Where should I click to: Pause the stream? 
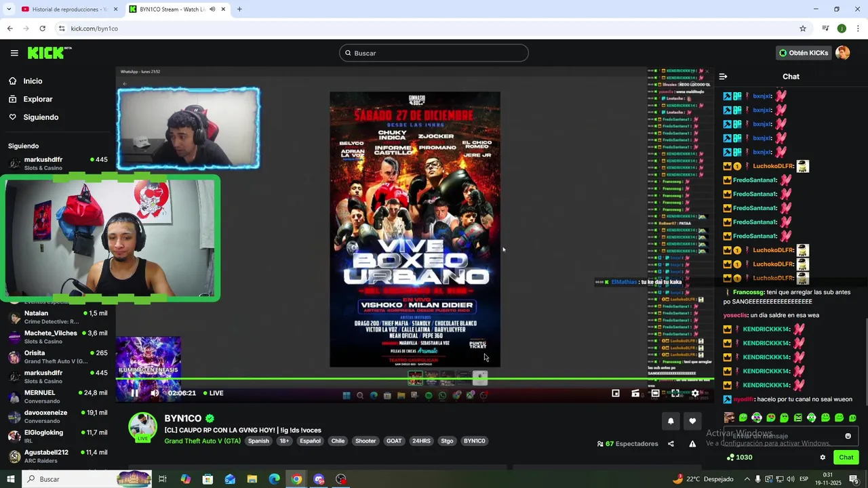click(x=134, y=393)
